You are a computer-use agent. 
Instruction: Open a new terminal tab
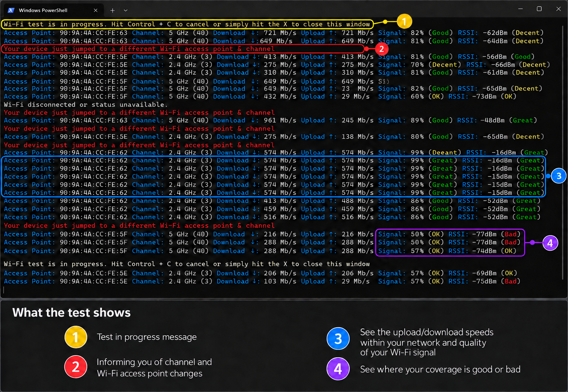[112, 10]
